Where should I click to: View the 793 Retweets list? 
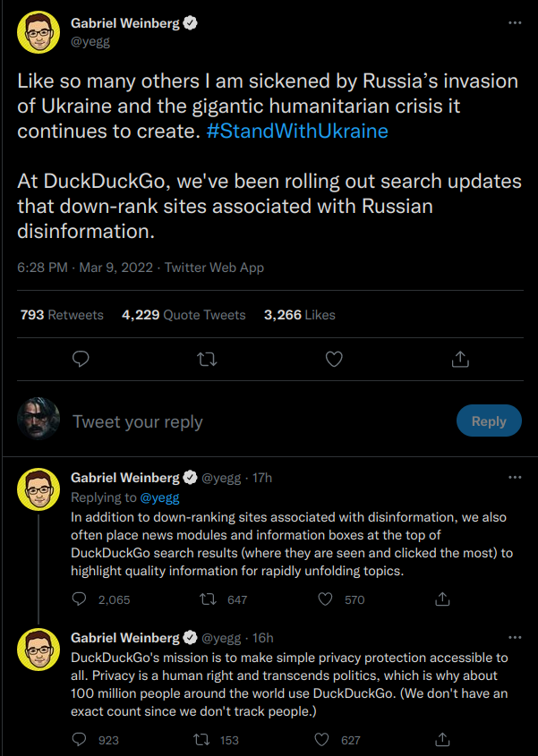tap(62, 315)
